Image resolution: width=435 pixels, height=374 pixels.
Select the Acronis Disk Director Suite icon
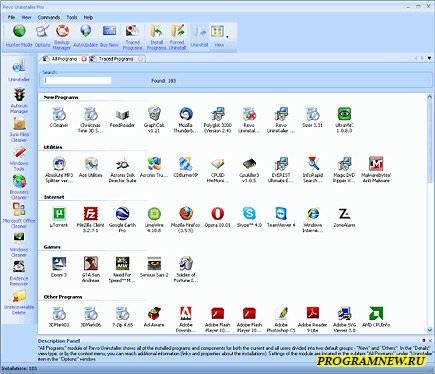(122, 170)
